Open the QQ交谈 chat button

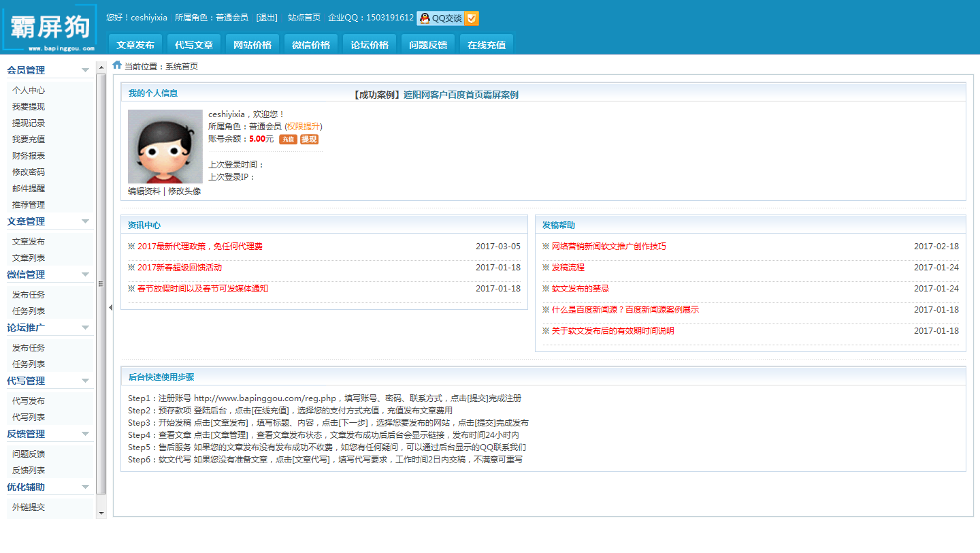pyautogui.click(x=440, y=18)
